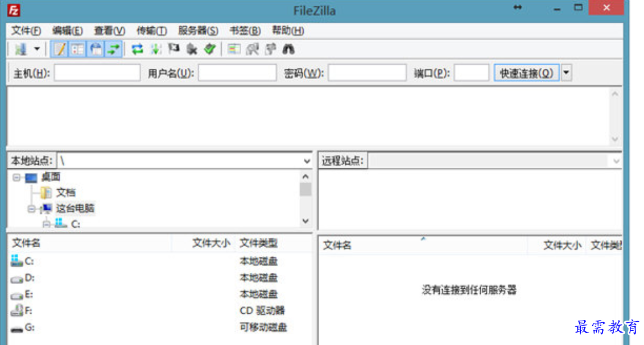Click the disconnect from server icon

[191, 49]
